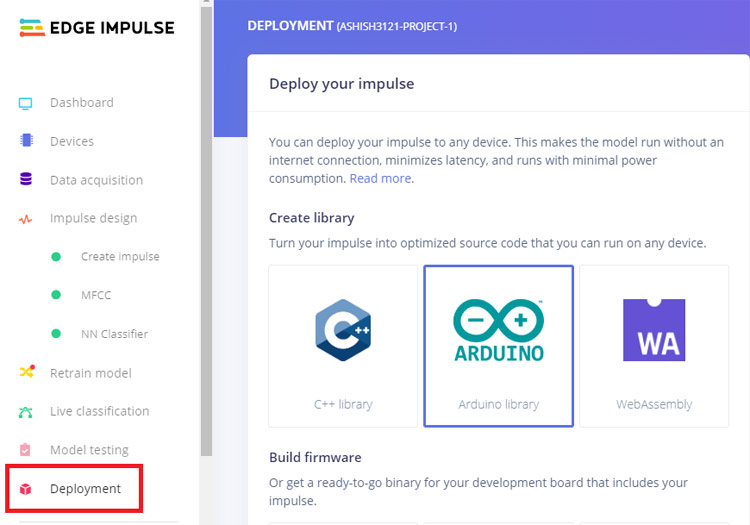Select Create impulse sub-item

tap(120, 257)
